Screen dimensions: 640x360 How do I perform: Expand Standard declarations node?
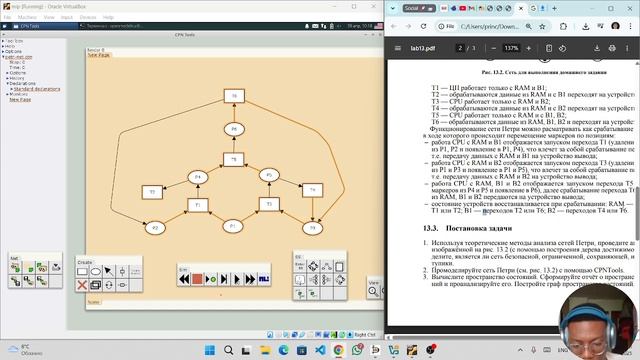pyautogui.click(x=11, y=89)
